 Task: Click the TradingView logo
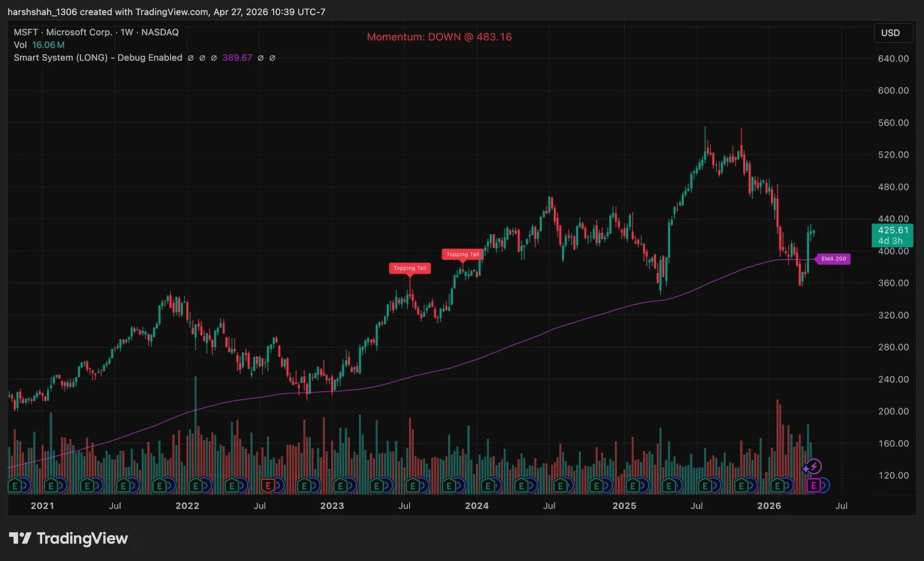(x=69, y=538)
